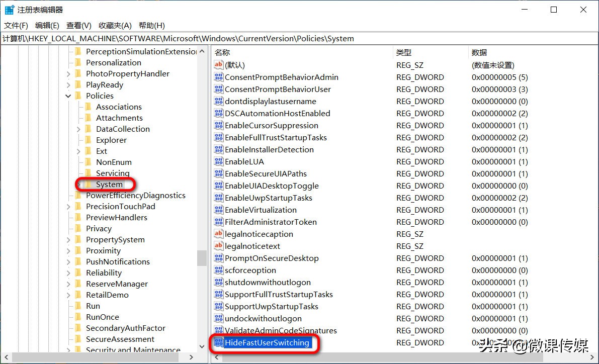Click the icon of the (默认) value

click(x=218, y=64)
